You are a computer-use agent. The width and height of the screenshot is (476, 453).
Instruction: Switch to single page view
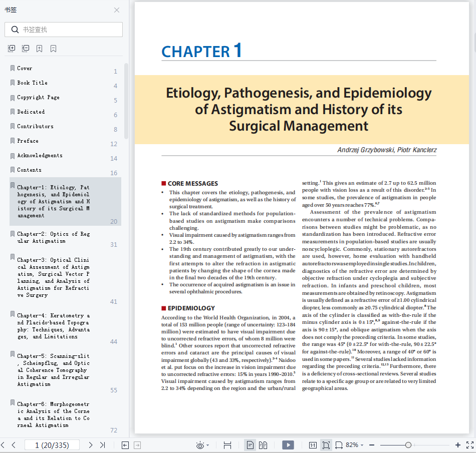(250, 445)
